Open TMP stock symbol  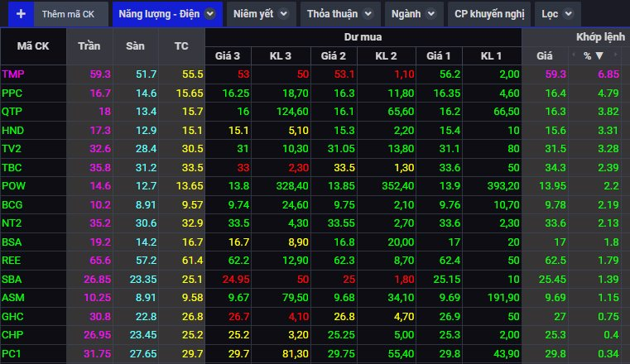[x=13, y=74]
